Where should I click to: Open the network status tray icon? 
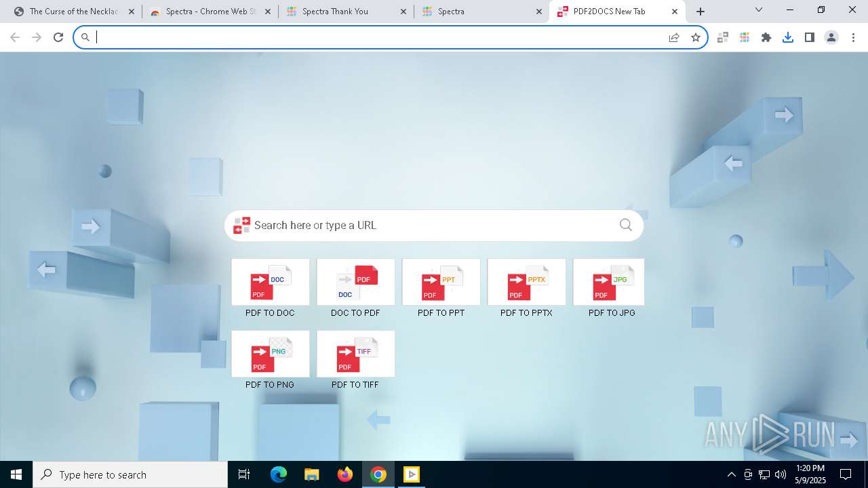pyautogui.click(x=764, y=474)
